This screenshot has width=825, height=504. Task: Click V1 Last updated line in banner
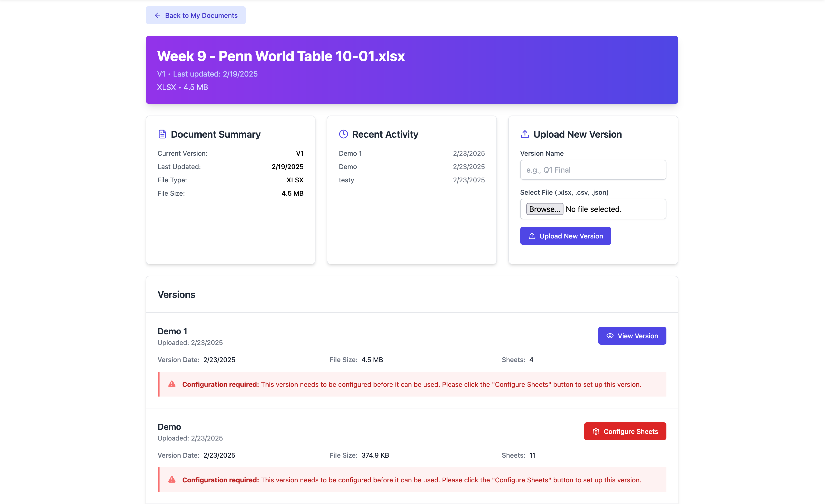click(207, 74)
